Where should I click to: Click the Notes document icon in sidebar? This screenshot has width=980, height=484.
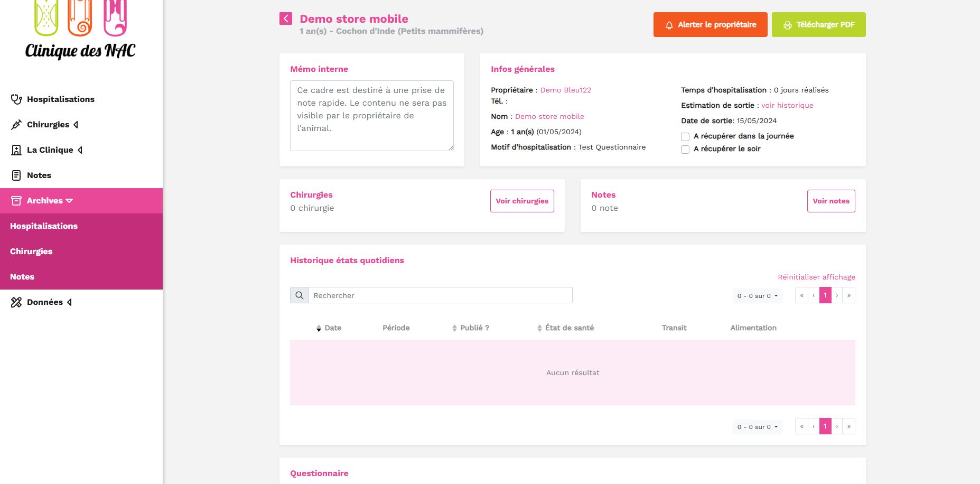(16, 175)
